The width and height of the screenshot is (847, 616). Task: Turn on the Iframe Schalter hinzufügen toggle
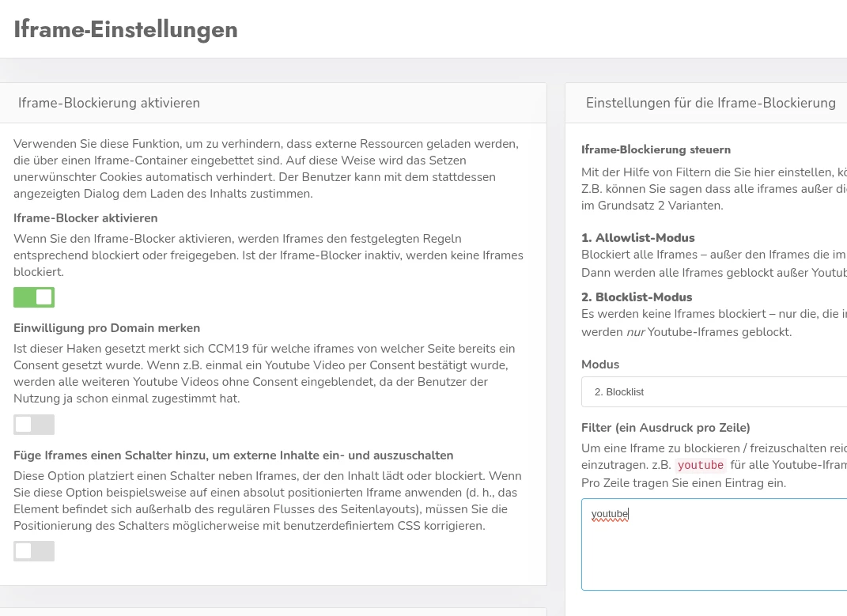(x=34, y=551)
